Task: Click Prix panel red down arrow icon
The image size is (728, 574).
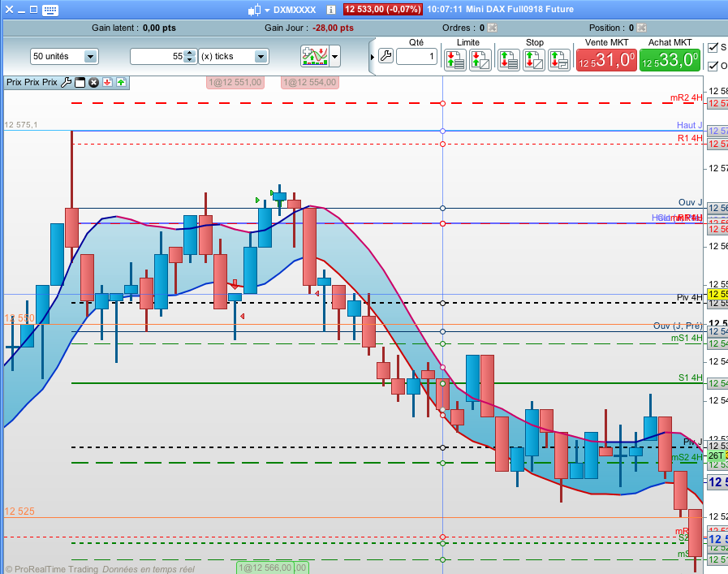Action: [x=108, y=83]
